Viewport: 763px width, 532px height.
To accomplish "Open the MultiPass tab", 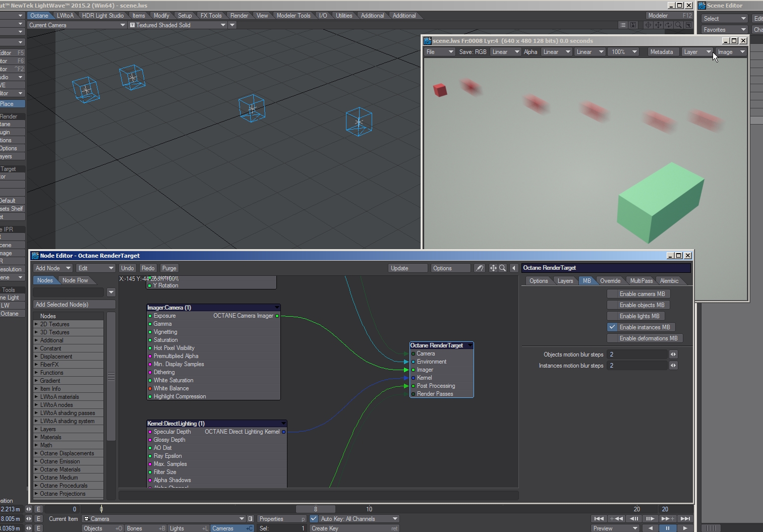I will pos(641,281).
